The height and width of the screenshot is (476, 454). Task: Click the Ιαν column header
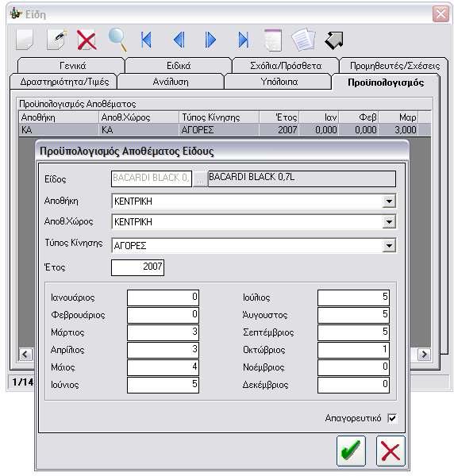[319, 117]
